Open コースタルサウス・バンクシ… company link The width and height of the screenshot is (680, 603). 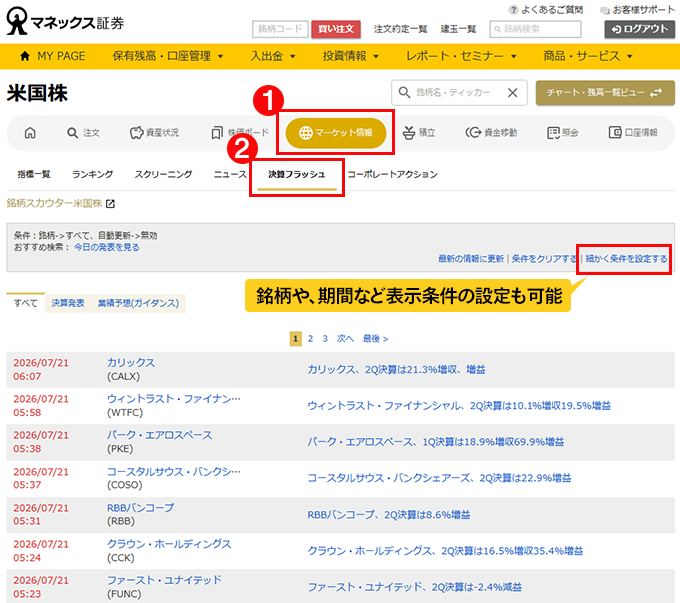pos(173,472)
